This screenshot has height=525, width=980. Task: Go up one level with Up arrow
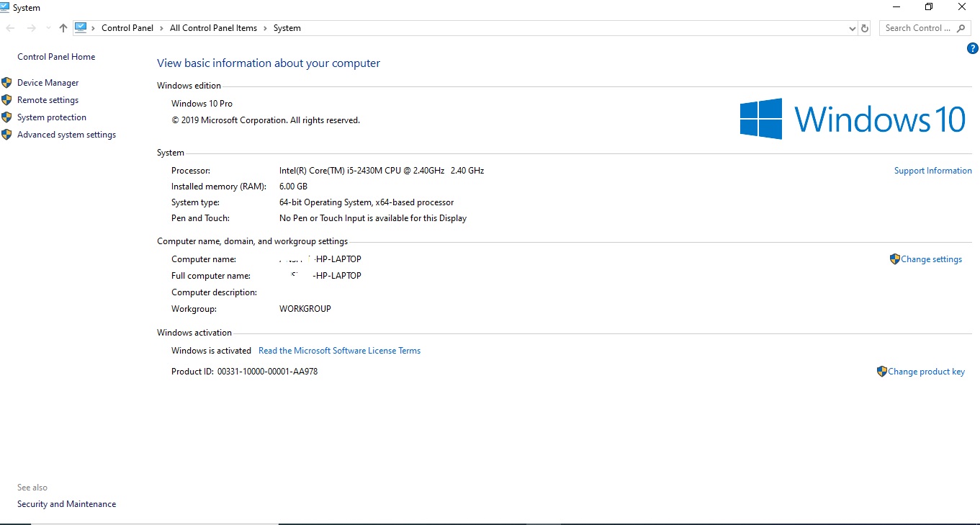[x=63, y=28]
